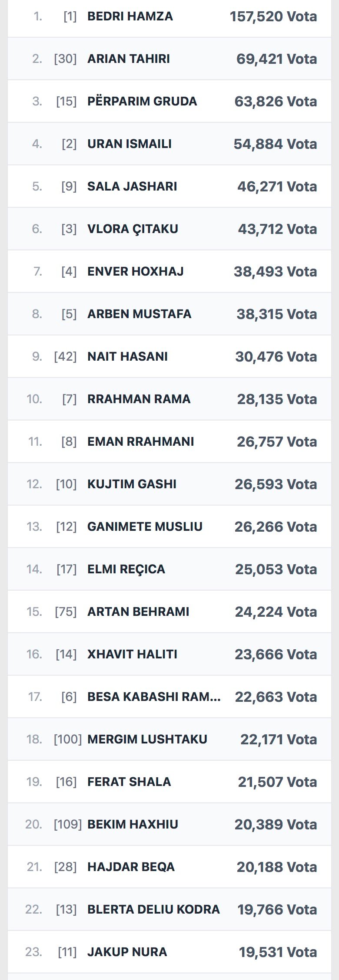Click the URAN ISMAILI row name
Screen dimensions: 339x980
tap(130, 144)
